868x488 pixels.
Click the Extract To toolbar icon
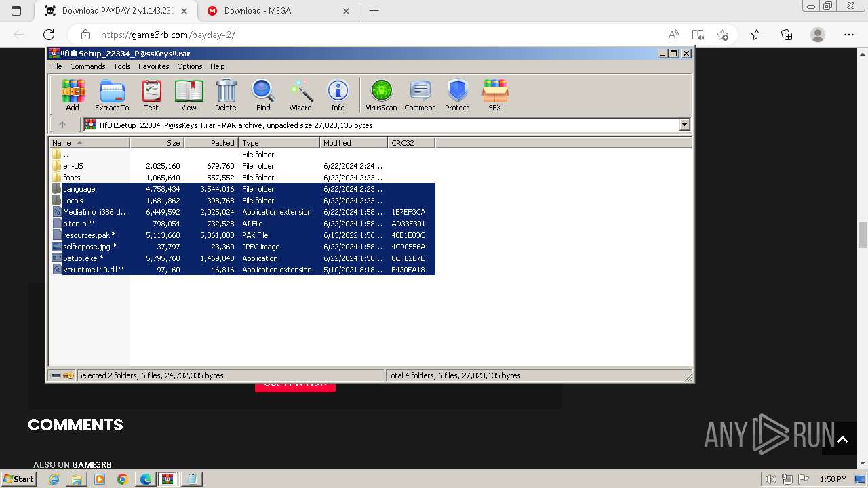pos(112,95)
